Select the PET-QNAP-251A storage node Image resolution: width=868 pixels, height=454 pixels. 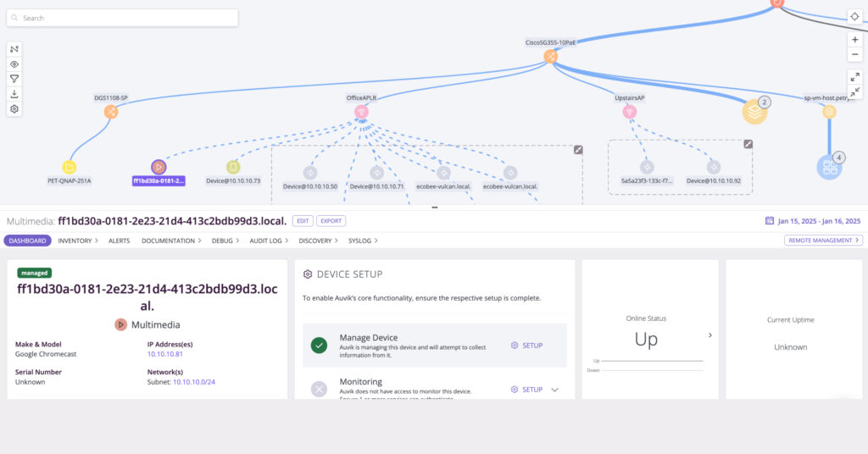click(70, 167)
